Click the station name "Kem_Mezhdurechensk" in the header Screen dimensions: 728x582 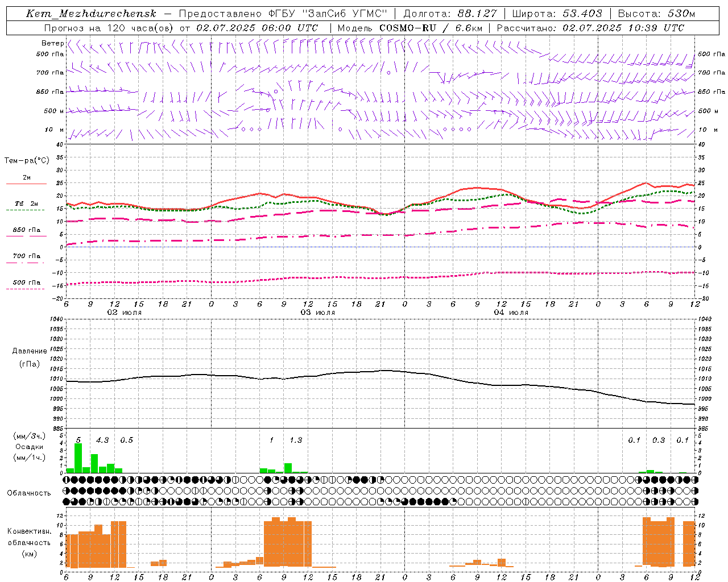point(91,14)
